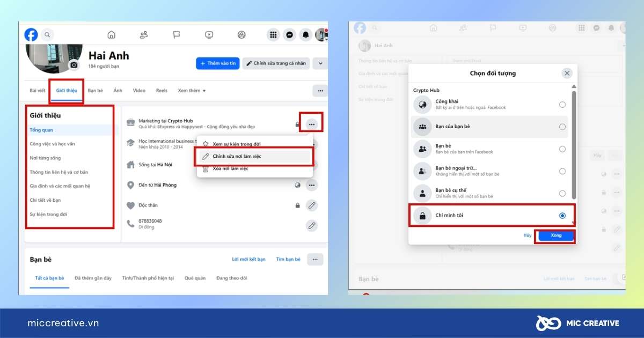Choose Xóa nơi làm việc menu item
This screenshot has height=338, width=644.
point(255,168)
